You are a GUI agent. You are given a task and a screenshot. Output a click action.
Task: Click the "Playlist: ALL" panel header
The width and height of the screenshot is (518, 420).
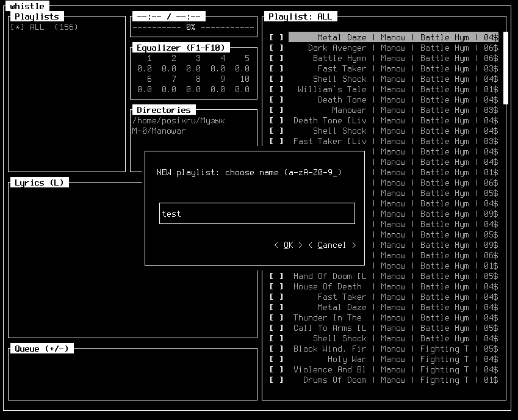coord(300,16)
